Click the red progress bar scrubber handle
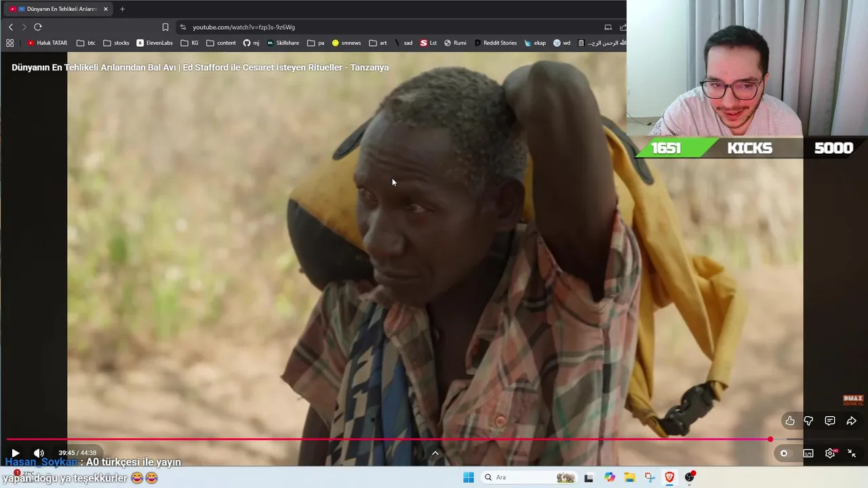 [x=770, y=439]
